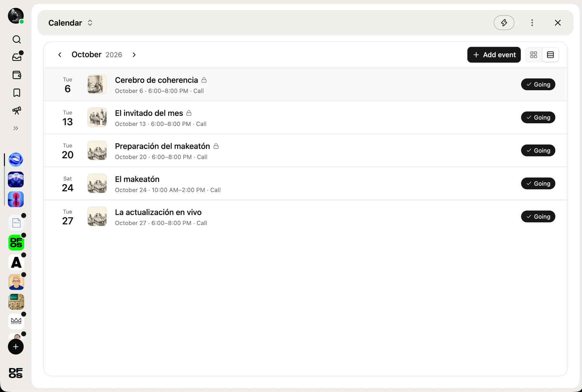Viewport: 582px width, 392px height.
Task: Expand the sidebar with double chevron
Action: tap(16, 128)
